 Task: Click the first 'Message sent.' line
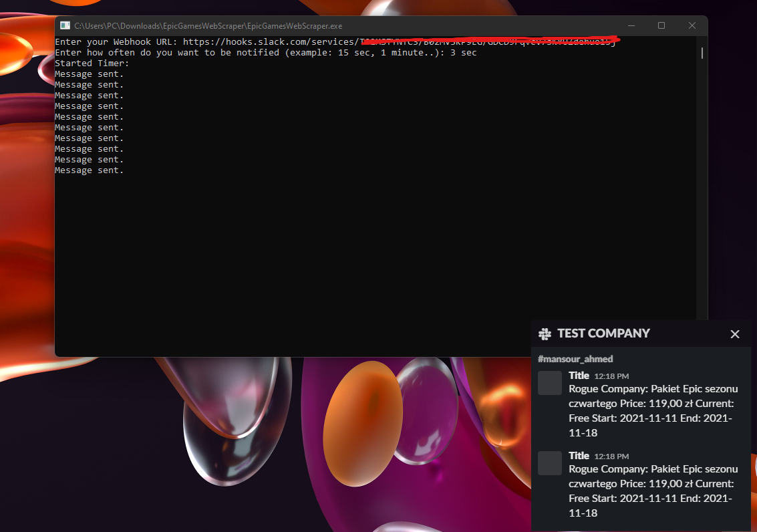click(x=90, y=74)
